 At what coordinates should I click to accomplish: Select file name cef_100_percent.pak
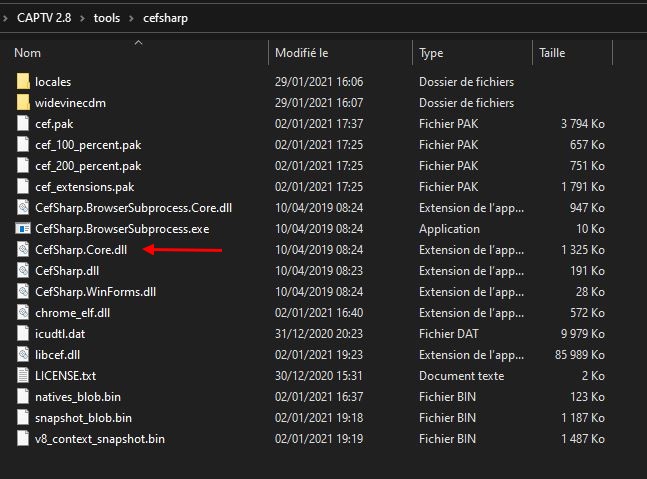[88, 145]
